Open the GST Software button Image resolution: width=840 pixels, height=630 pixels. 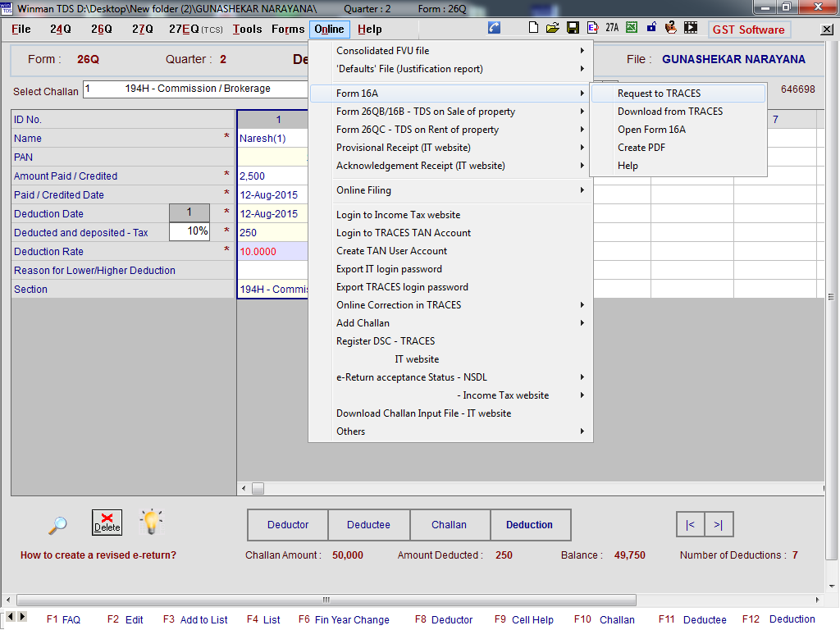coord(748,30)
